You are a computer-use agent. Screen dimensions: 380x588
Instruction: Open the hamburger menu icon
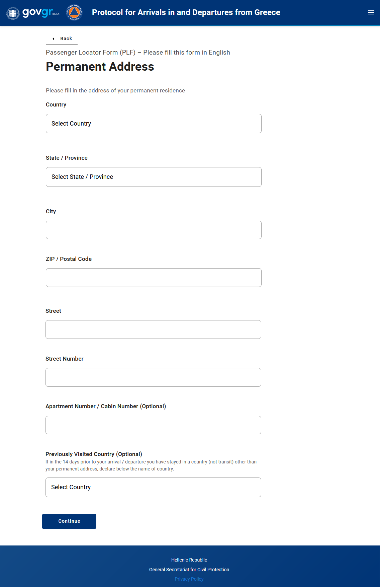pyautogui.click(x=371, y=12)
